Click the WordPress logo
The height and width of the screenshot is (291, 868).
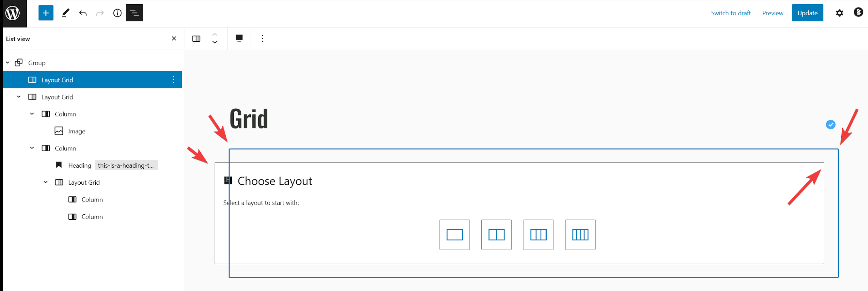tap(14, 14)
